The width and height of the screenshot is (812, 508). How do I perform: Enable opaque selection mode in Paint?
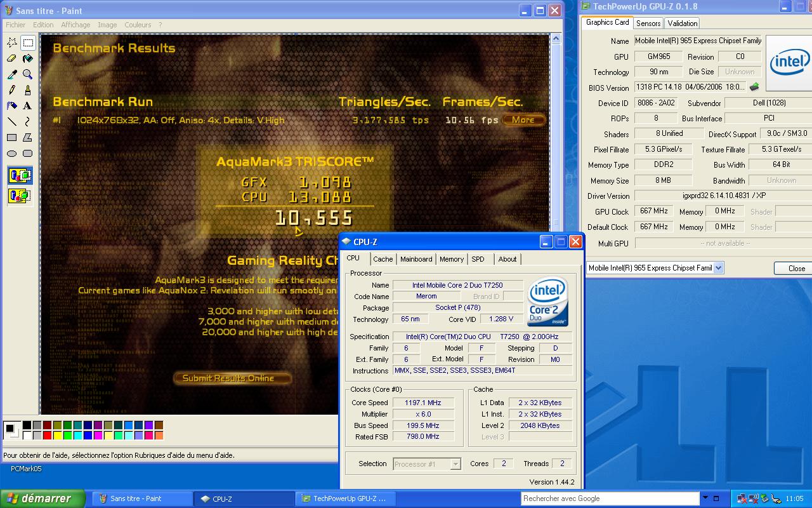[20, 176]
